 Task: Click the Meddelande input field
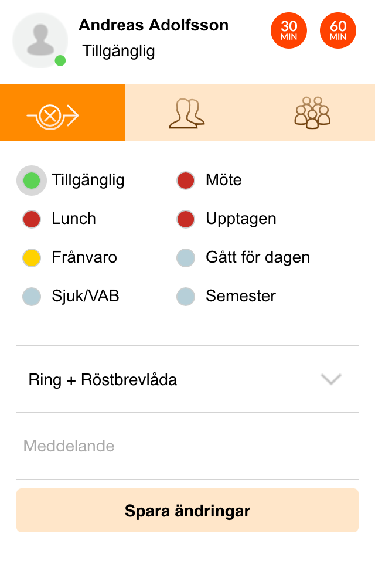(187, 446)
